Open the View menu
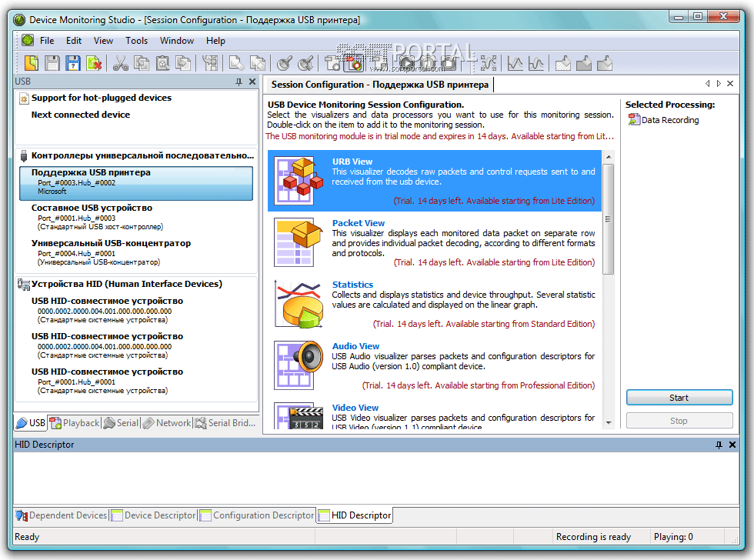 103,41
